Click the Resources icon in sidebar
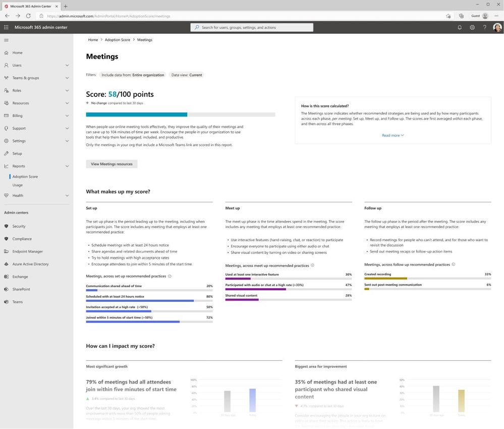The height and width of the screenshot is (429, 504). (6, 103)
